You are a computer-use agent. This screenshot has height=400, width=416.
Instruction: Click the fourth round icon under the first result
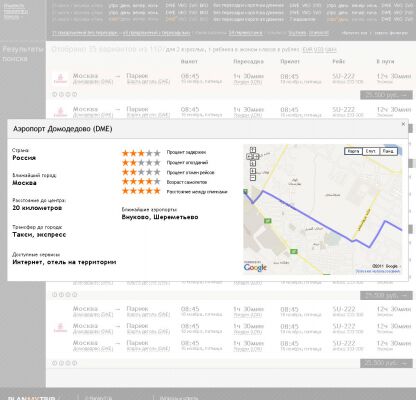(75, 94)
